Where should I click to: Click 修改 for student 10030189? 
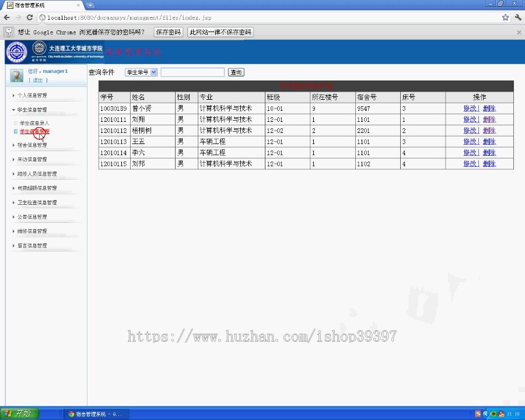click(x=470, y=108)
